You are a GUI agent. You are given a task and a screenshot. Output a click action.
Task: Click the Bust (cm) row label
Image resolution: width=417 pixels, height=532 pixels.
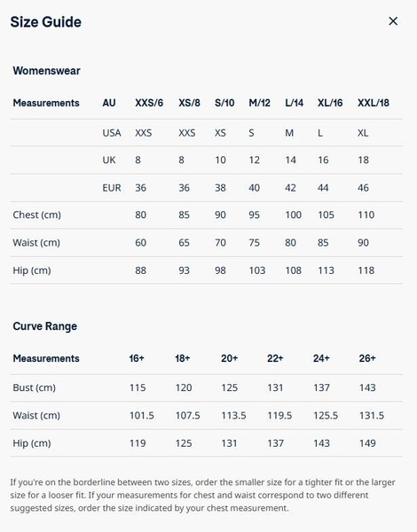(x=34, y=387)
